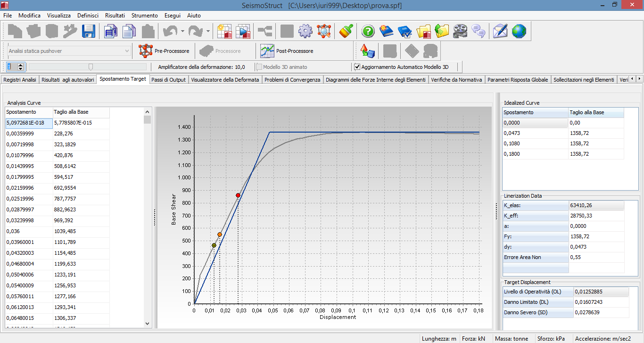
Task: Click the gear settings icon in toolbar
Action: pos(305,32)
